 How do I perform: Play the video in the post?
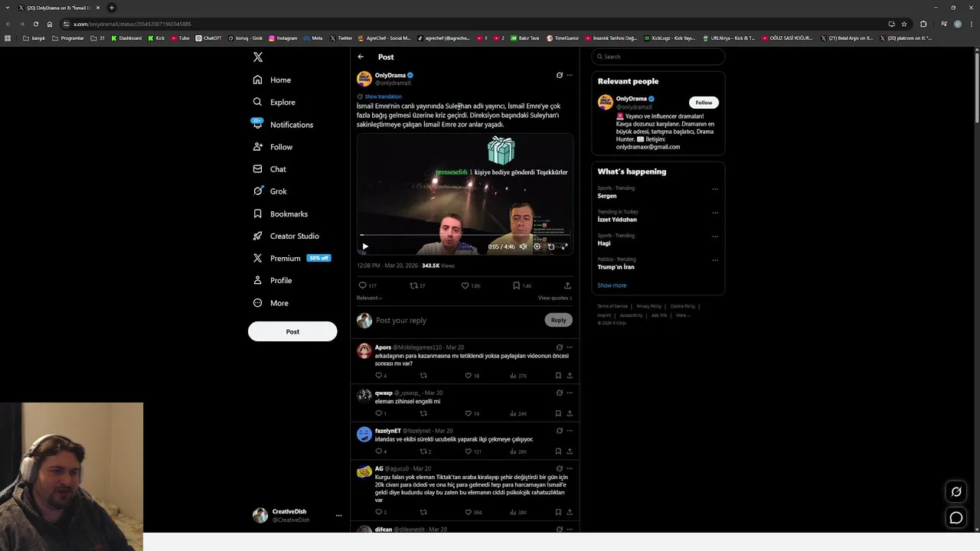point(365,246)
